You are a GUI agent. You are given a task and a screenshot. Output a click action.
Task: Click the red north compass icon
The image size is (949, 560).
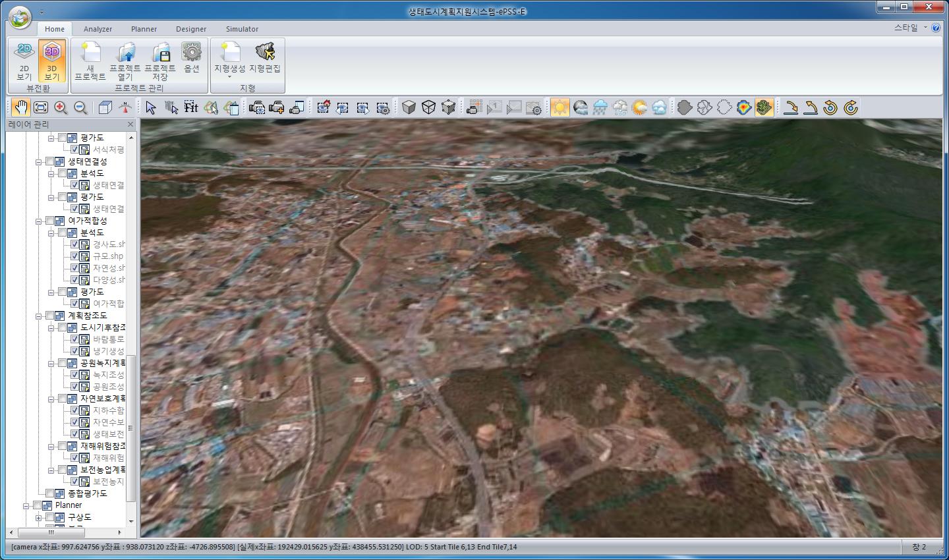pos(125,107)
